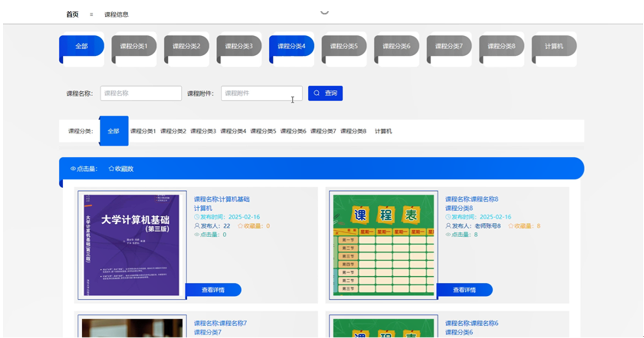Click the eye icon beside 点击量 sort
This screenshot has width=644, height=338.
pos(73,168)
